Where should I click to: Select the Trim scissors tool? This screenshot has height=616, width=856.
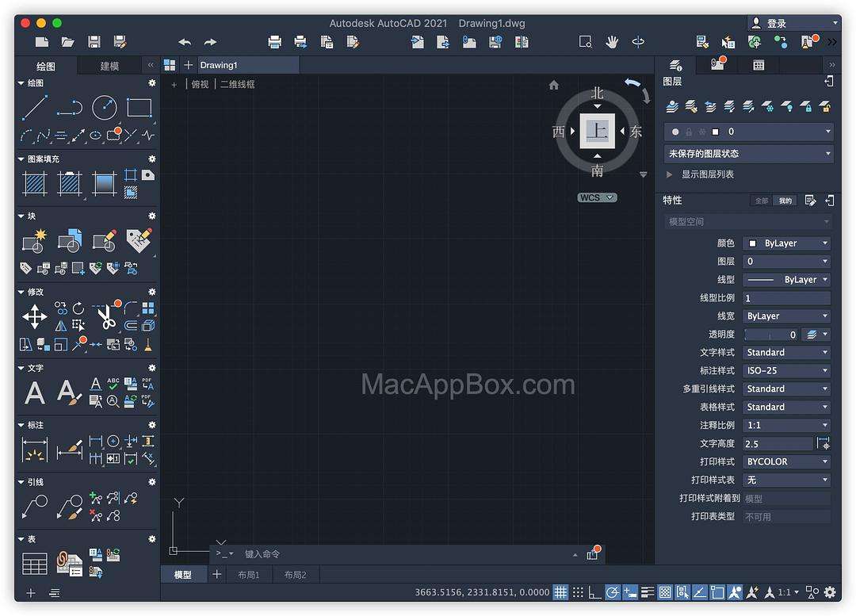click(107, 317)
